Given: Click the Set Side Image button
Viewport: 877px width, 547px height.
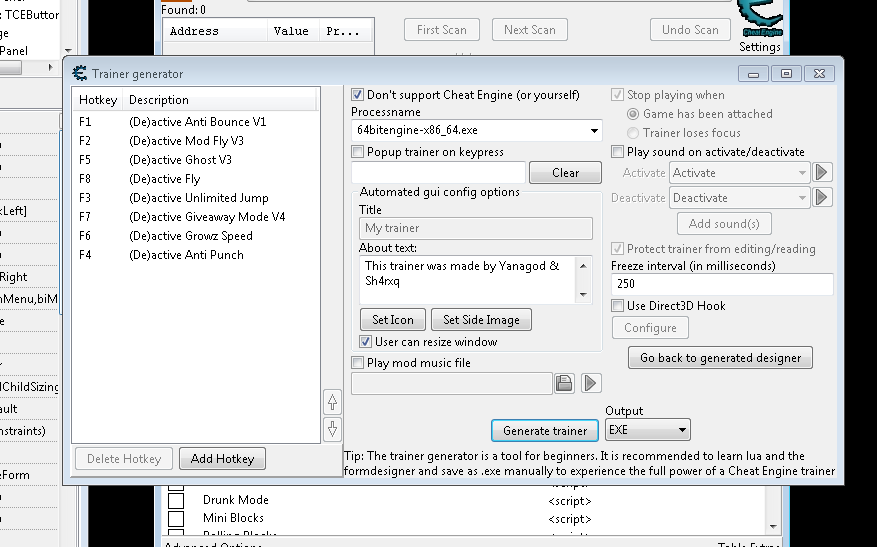Looking at the screenshot, I should [x=481, y=320].
